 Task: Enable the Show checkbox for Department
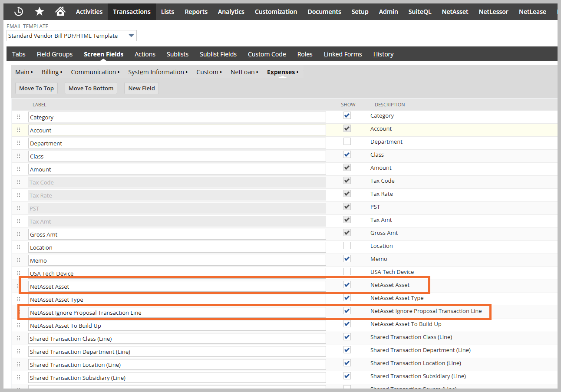(347, 142)
